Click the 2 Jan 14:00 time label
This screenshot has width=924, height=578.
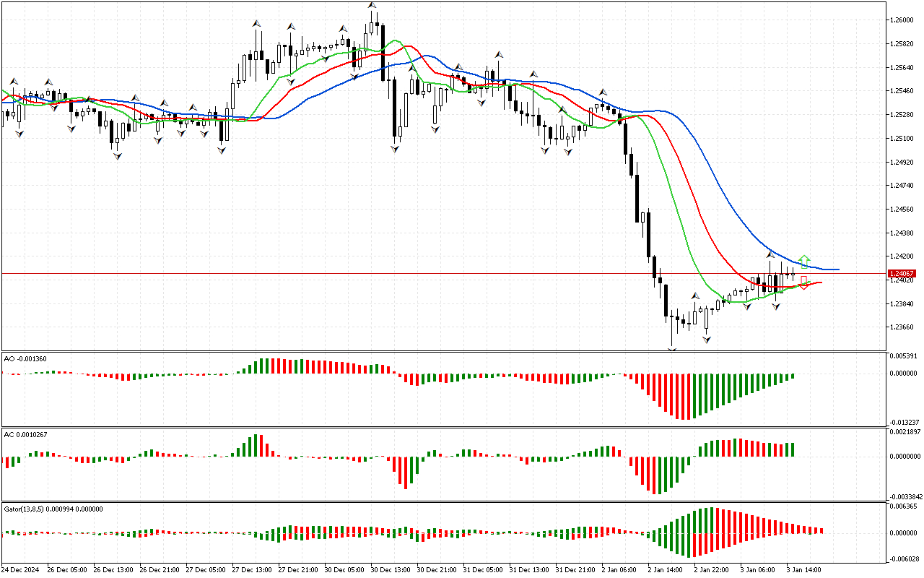[x=666, y=570]
